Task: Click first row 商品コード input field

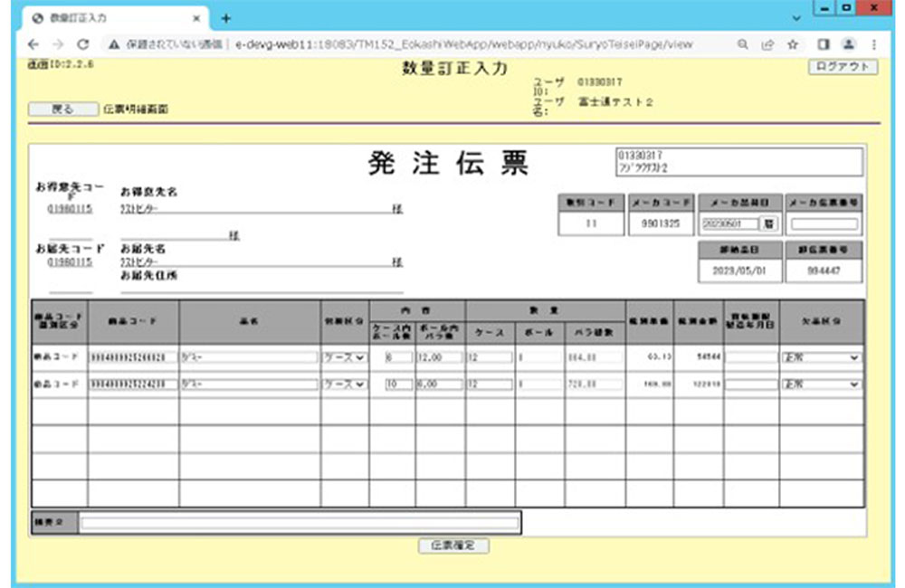Action: 133,357
